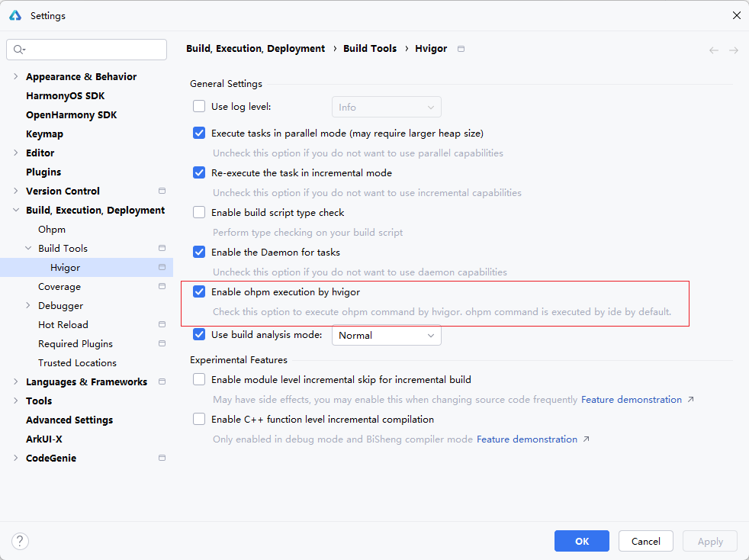Select Hot Reload in settings tree
The width and height of the screenshot is (749, 560).
tap(63, 325)
